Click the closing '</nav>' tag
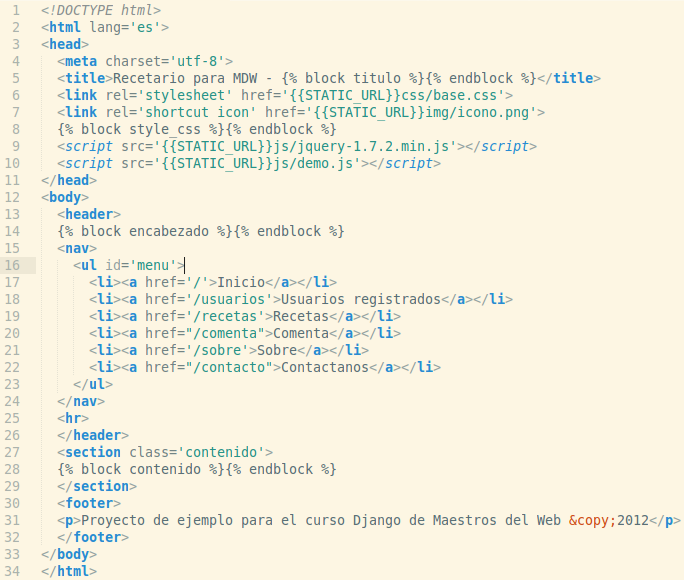Image resolution: width=684 pixels, height=580 pixels. pyautogui.click(x=81, y=401)
